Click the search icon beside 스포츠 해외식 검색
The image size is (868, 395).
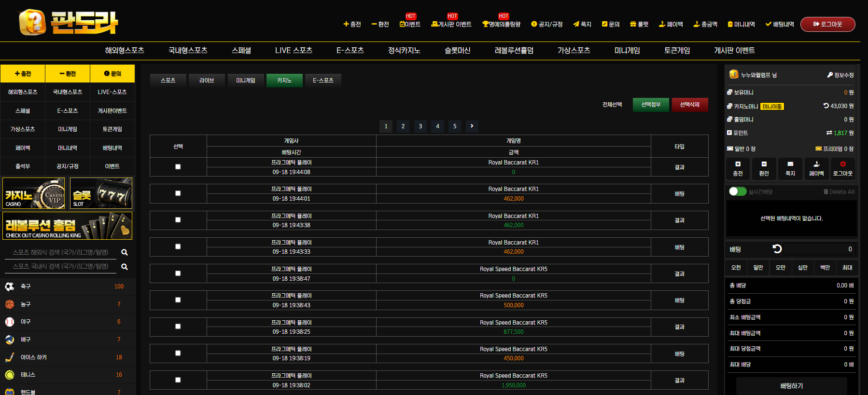click(x=125, y=252)
